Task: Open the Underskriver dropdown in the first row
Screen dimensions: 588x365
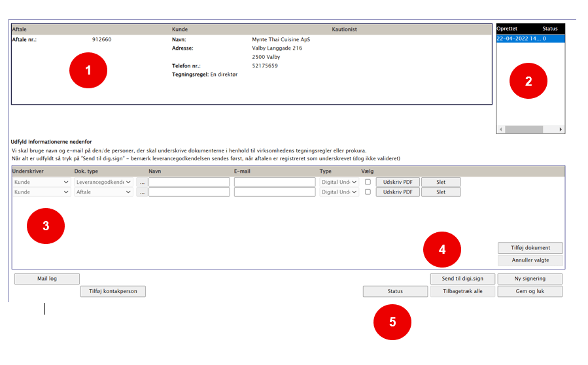Action: point(41,182)
